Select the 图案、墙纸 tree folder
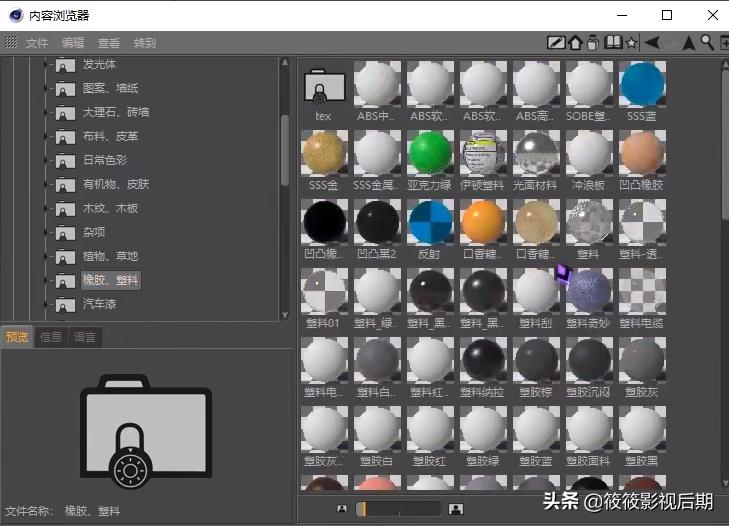The image size is (729, 526). pos(111,88)
